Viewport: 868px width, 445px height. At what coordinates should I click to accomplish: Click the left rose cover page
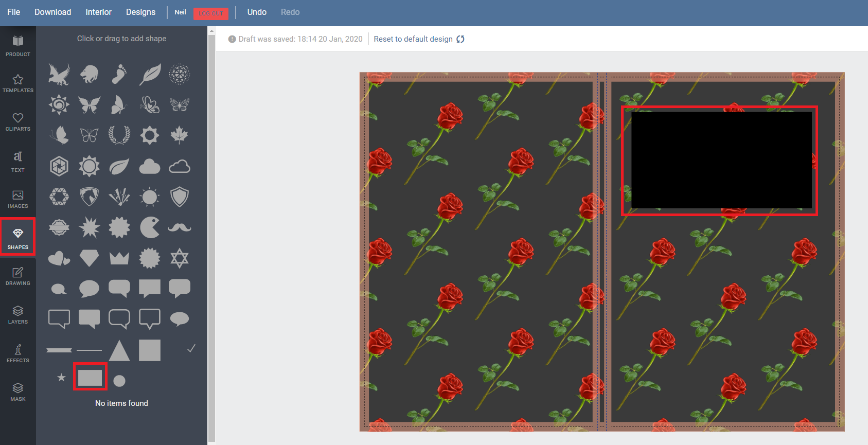click(479, 252)
